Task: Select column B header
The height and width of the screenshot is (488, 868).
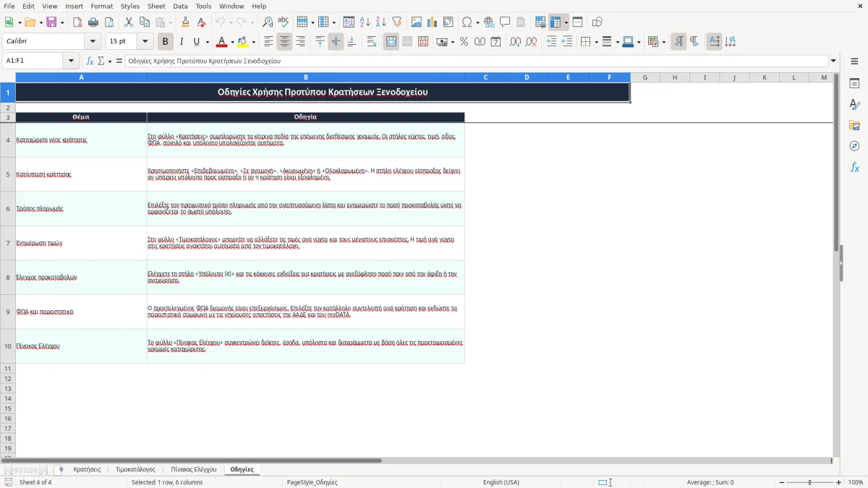Action: click(305, 77)
